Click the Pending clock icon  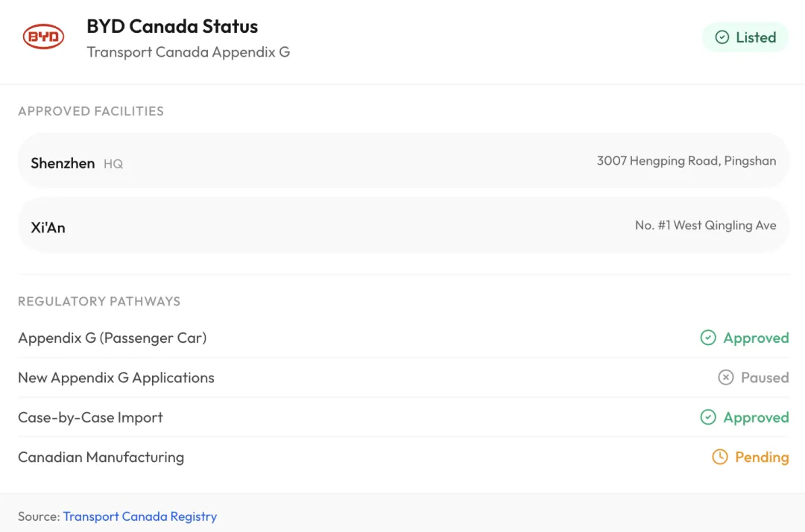[720, 457]
